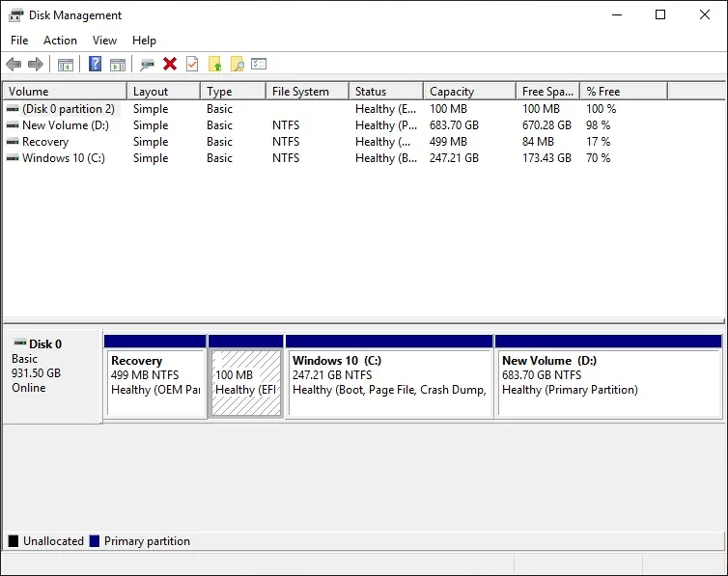728x576 pixels.
Task: Open Help via blue question mark icon
Action: [95, 65]
